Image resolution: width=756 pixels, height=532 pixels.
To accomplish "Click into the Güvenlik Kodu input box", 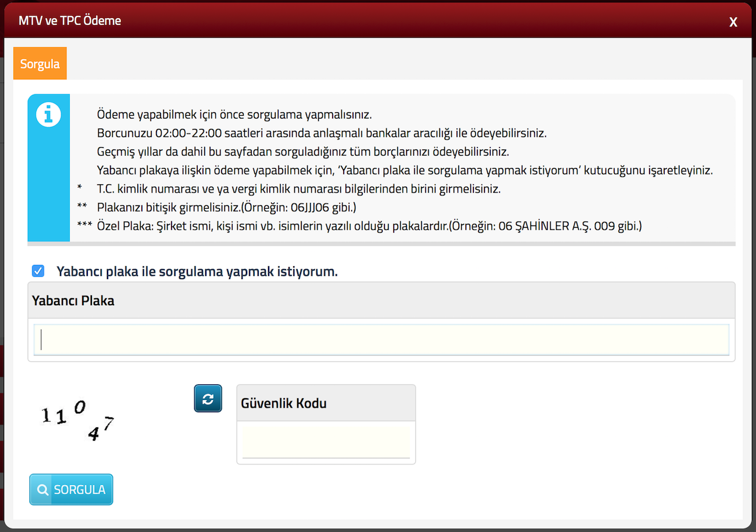I will pyautogui.click(x=326, y=442).
